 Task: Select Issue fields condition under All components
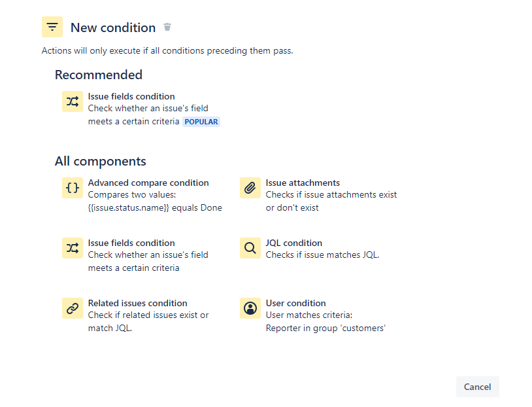(131, 243)
